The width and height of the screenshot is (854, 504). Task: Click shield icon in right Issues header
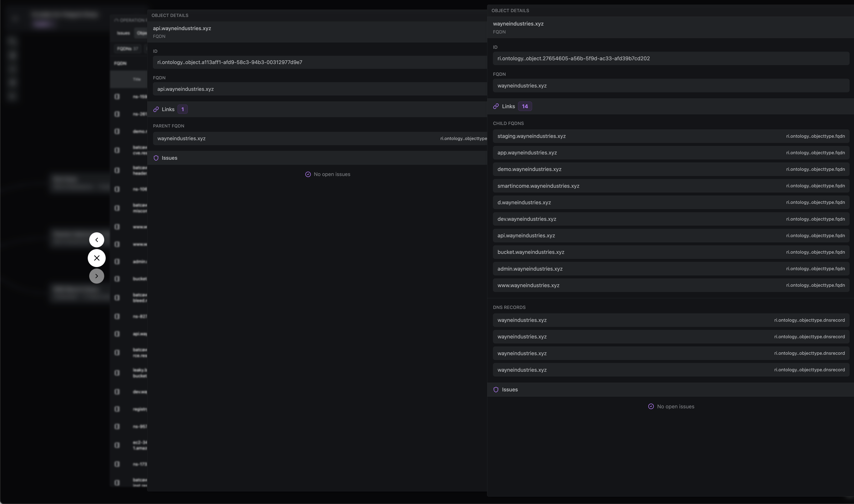496,390
